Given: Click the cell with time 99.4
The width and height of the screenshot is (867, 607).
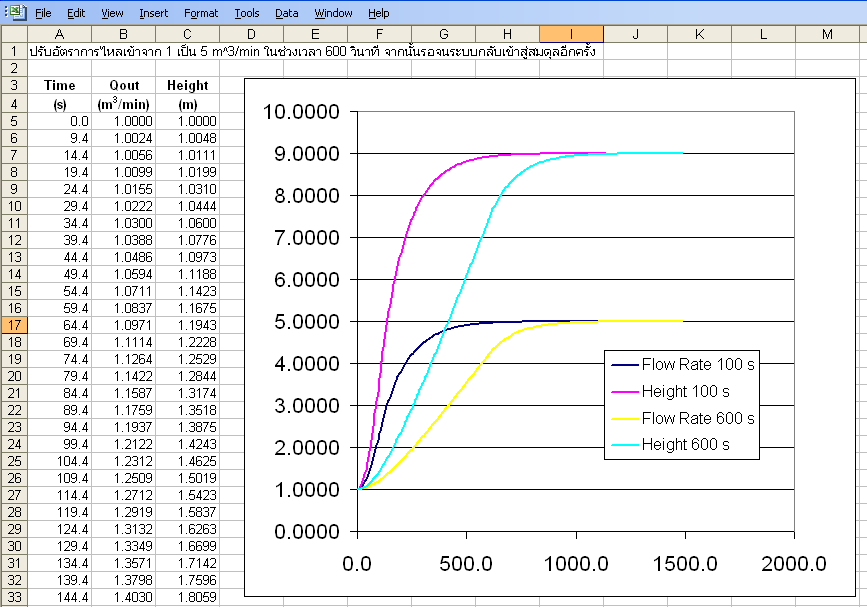Looking at the screenshot, I should coord(59,444).
